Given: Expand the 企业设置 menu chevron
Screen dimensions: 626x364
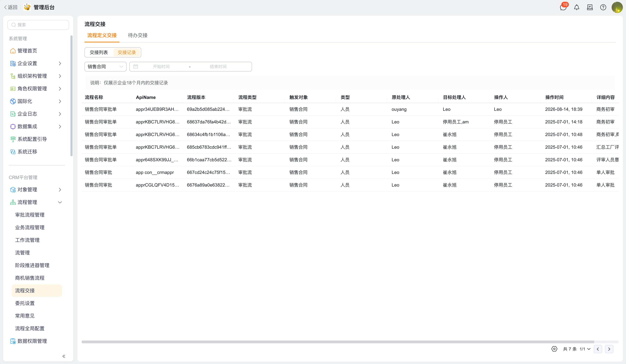Looking at the screenshot, I should pyautogui.click(x=60, y=63).
